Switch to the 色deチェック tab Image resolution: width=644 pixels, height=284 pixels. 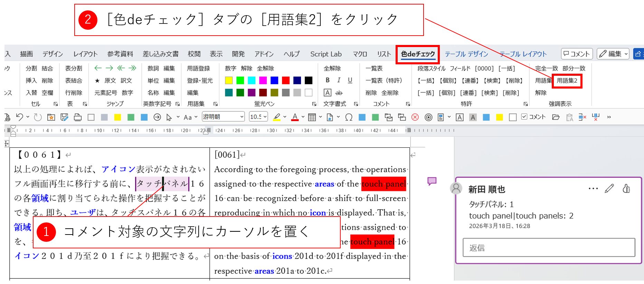point(418,54)
